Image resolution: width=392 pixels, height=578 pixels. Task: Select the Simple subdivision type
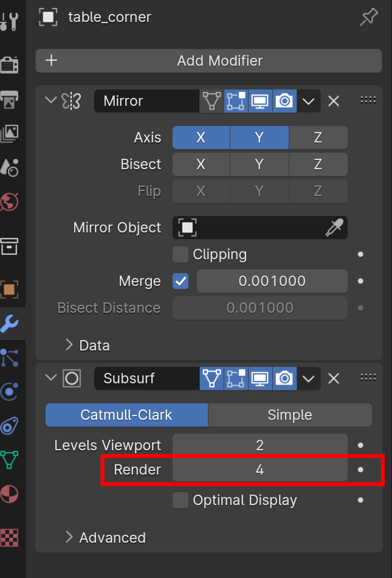(289, 415)
